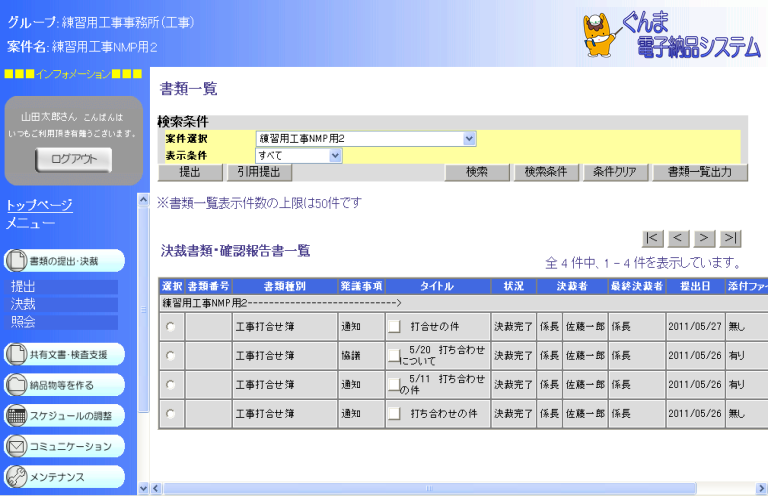Viewport: 768px width, 496px height.
Task: Click sidebar scrollbar up arrow
Action: (x=144, y=199)
